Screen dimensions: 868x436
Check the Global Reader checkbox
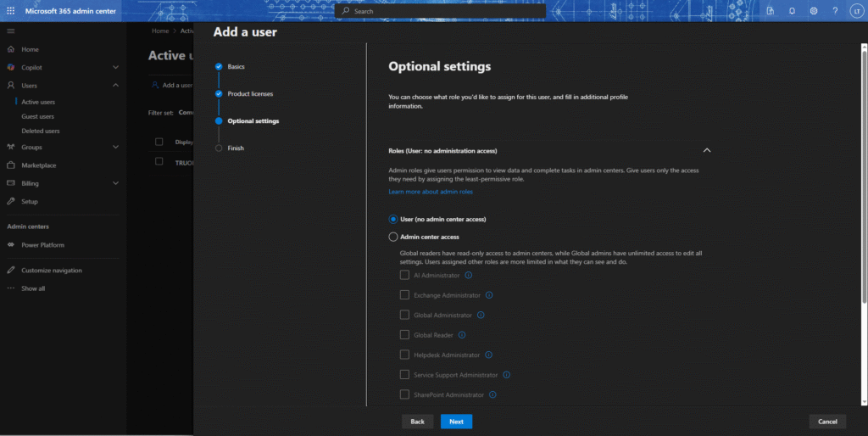coord(404,335)
